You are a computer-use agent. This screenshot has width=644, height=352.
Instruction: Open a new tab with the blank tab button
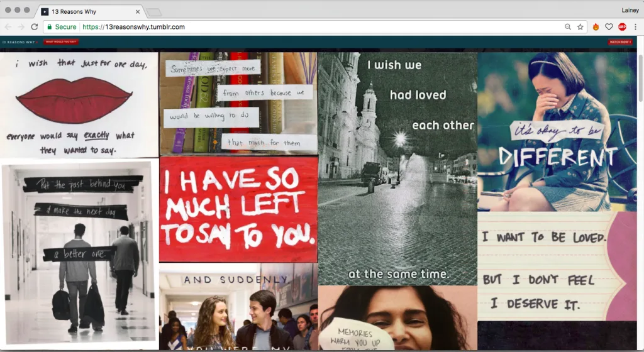point(153,12)
